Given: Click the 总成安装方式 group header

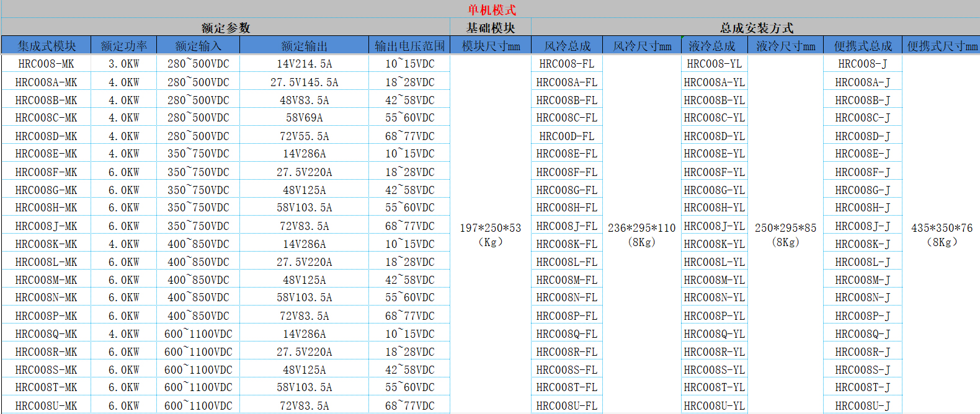Looking at the screenshot, I should pos(756,28).
